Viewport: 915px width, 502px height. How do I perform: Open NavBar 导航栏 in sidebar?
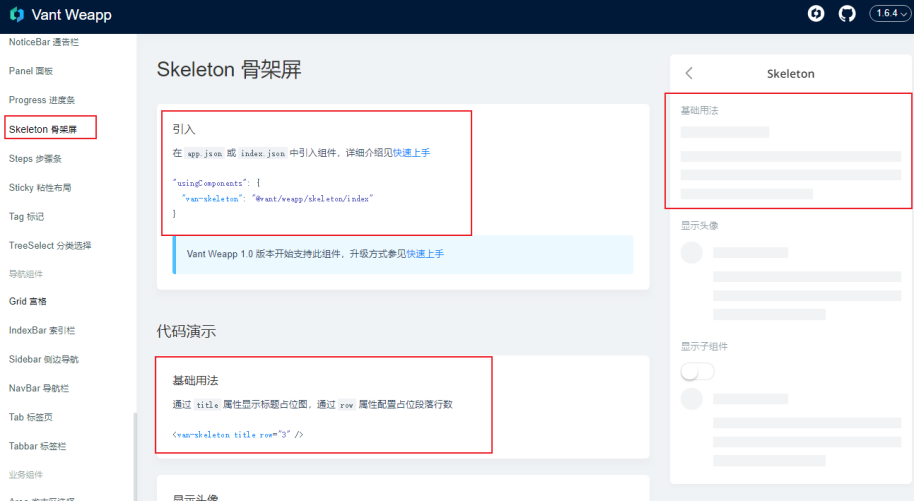click(39, 388)
